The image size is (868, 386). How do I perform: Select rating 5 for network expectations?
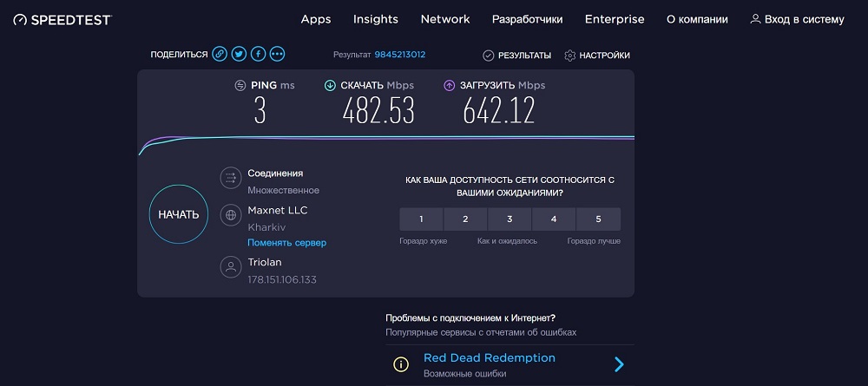pos(598,219)
